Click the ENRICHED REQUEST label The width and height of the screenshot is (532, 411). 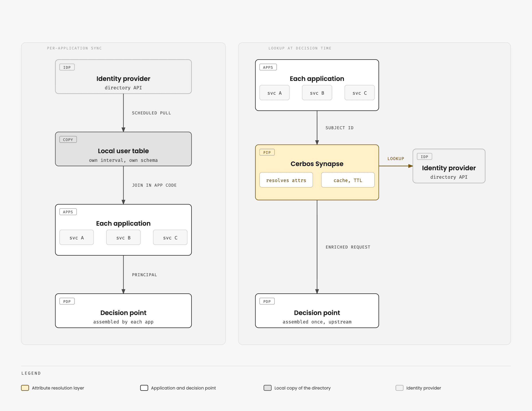coord(348,247)
